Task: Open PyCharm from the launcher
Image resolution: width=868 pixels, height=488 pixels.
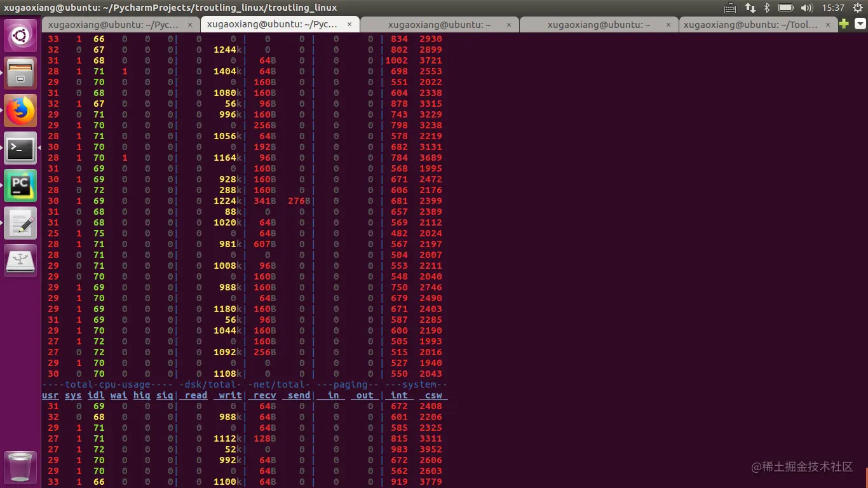Action: click(x=20, y=186)
